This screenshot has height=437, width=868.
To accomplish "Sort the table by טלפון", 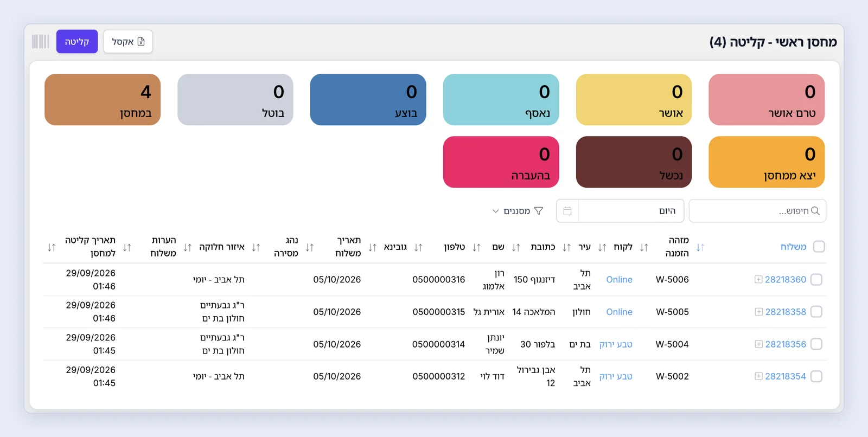I will point(418,247).
